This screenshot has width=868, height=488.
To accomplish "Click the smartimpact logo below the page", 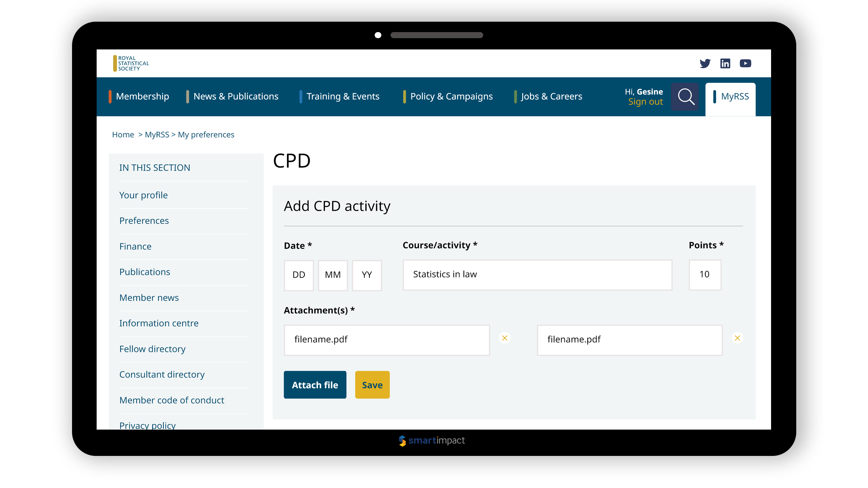I will [x=432, y=440].
